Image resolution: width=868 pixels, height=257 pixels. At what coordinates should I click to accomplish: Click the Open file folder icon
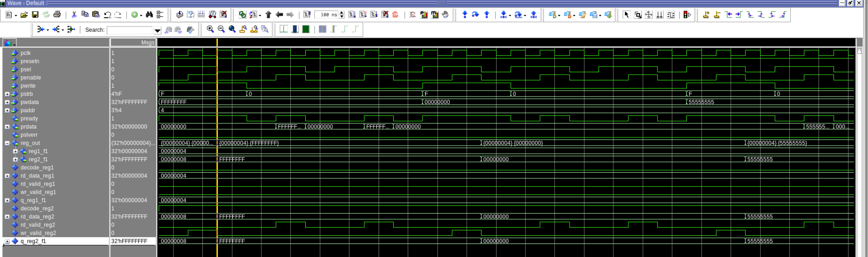pyautogui.click(x=24, y=15)
